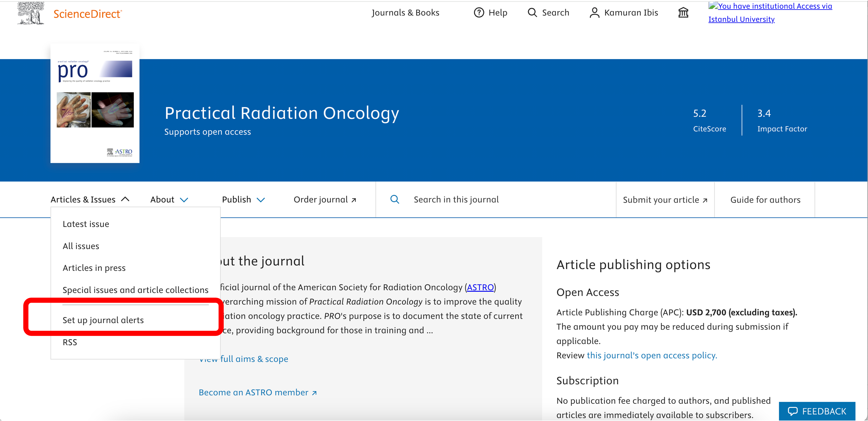Click the FEEDBACK speech bubble icon

(x=792, y=411)
